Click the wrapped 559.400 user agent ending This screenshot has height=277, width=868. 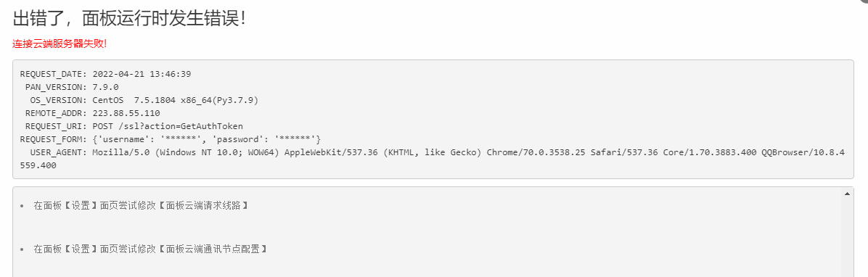[38, 165]
